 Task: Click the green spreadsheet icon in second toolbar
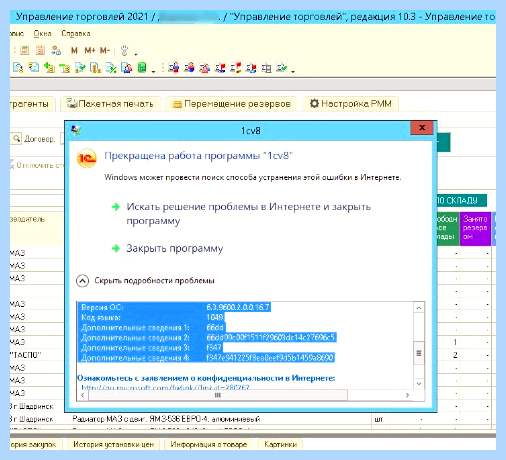pyautogui.click(x=142, y=68)
